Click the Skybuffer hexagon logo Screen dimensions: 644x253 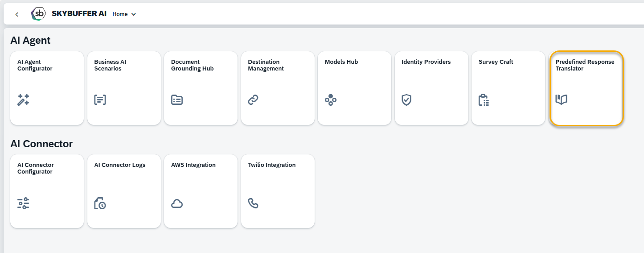pyautogui.click(x=39, y=14)
